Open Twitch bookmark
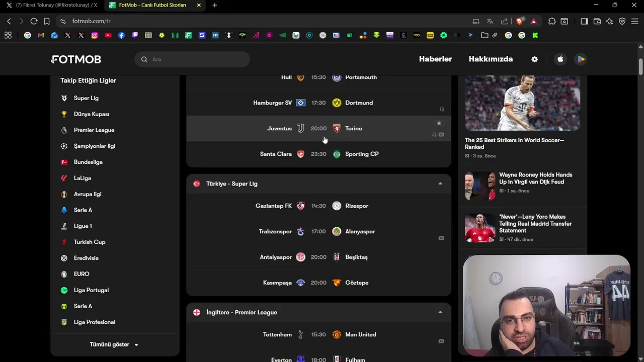Viewport: 644px width, 362px height. pos(135,35)
